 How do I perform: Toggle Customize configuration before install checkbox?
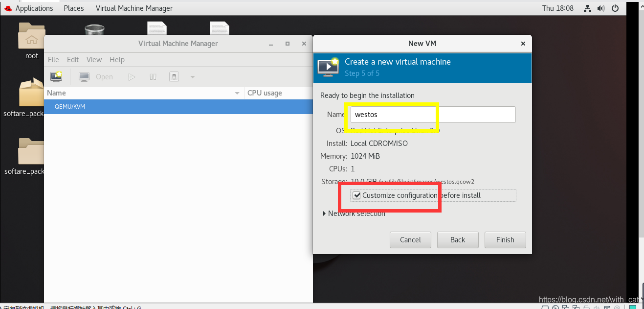pos(357,195)
